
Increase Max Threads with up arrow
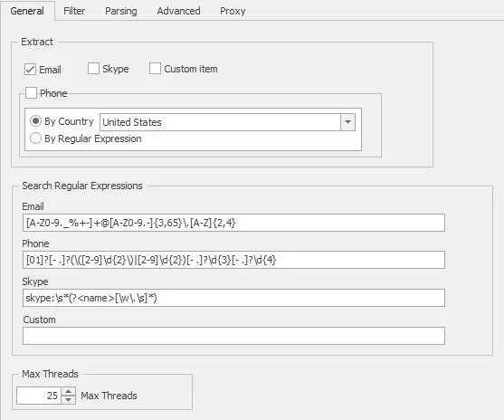click(68, 391)
